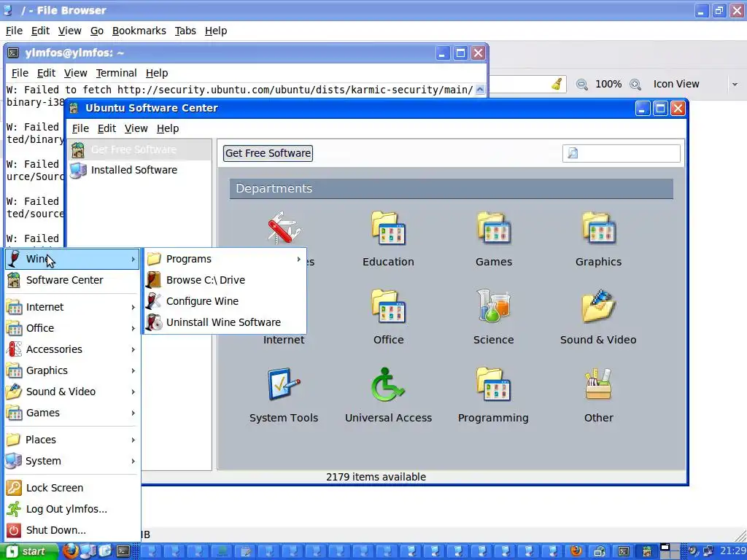747x560 pixels.
Task: Zoom out in File Browser toolbar
Action: [x=581, y=85]
